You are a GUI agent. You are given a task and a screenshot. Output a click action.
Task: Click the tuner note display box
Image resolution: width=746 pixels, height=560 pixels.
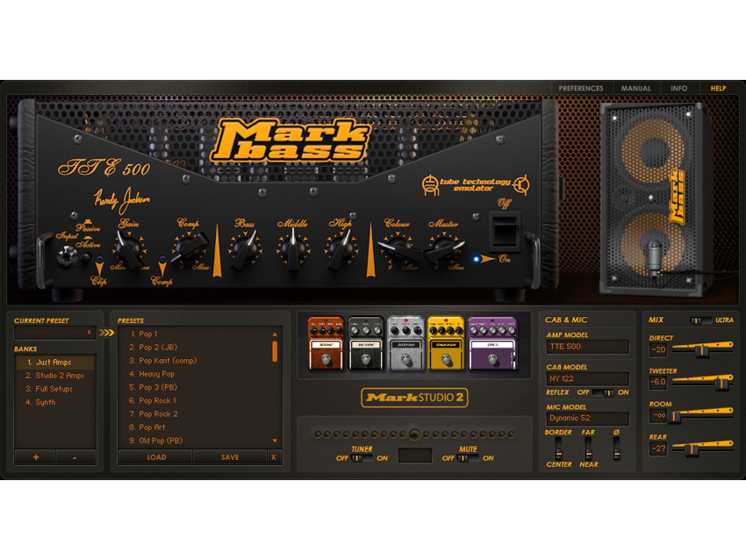tap(415, 456)
